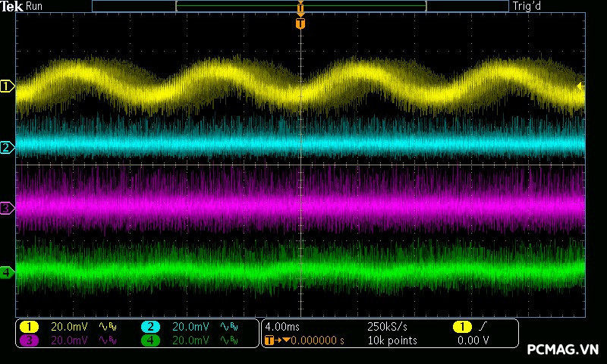Select the magenta channel 3 badge in readout

[29, 340]
